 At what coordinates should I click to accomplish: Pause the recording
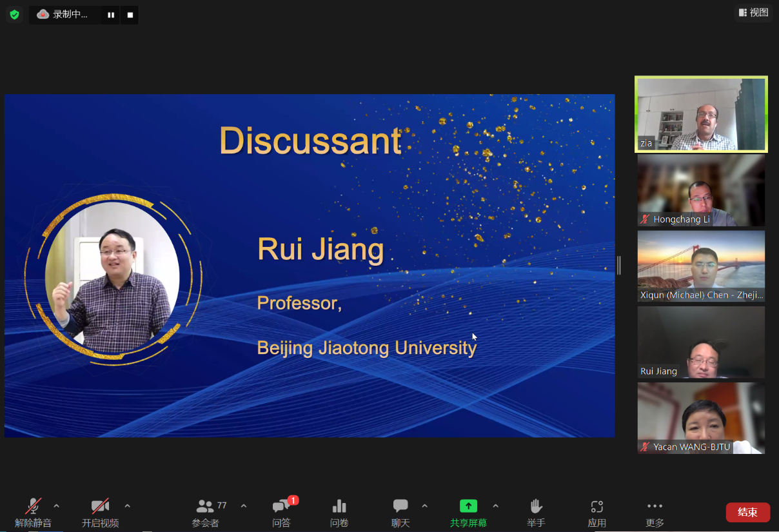pos(111,15)
